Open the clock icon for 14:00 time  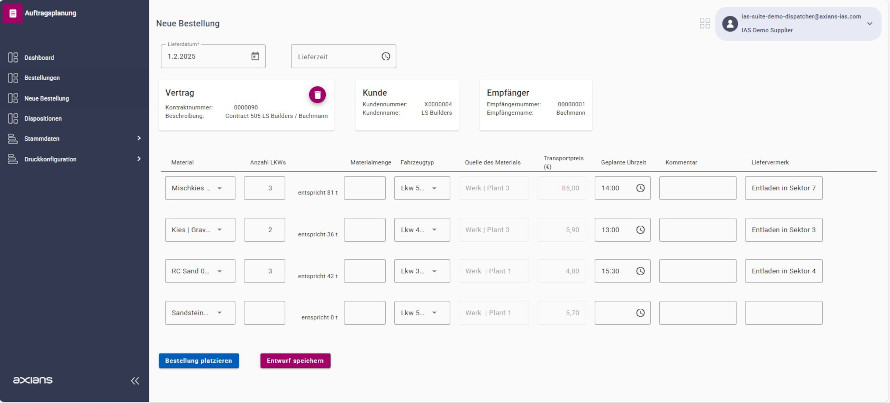640,188
